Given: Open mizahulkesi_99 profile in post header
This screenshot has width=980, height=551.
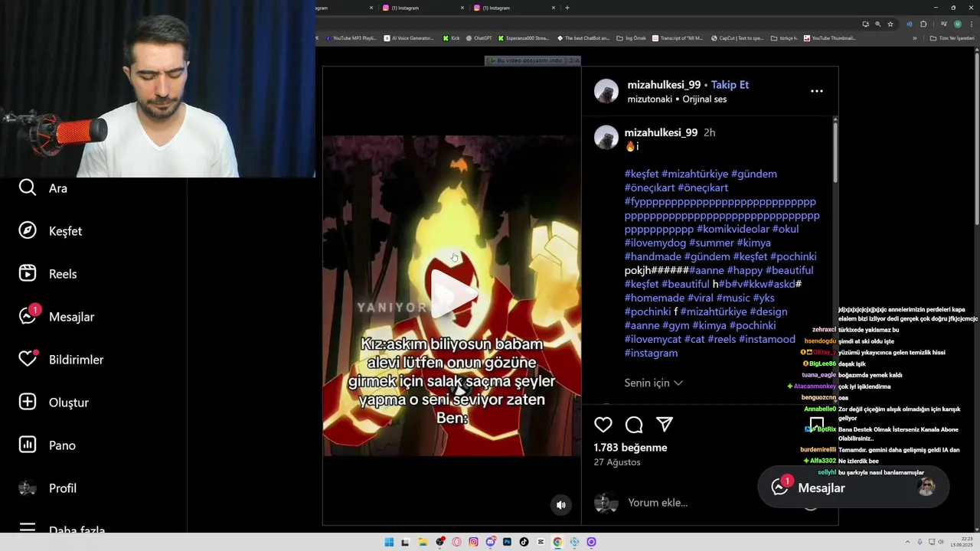Looking at the screenshot, I should tap(664, 85).
